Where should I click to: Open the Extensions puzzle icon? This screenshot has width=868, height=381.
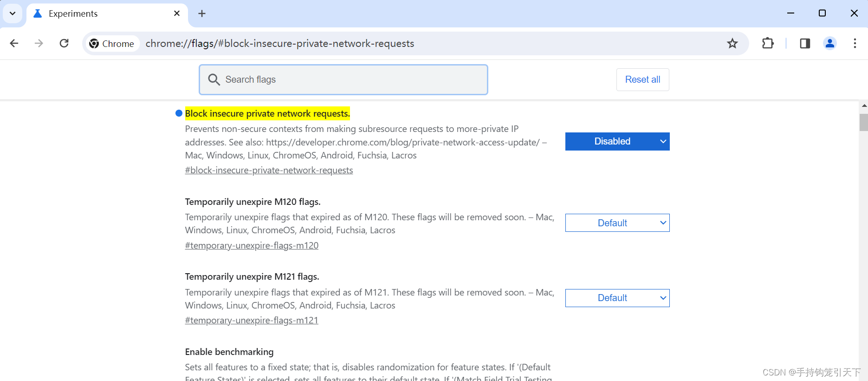tap(768, 43)
